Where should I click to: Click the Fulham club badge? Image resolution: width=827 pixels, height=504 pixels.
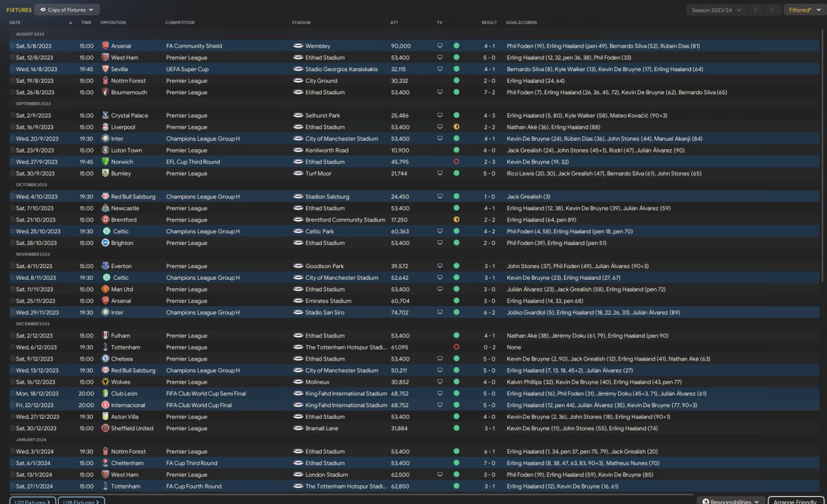tap(105, 336)
